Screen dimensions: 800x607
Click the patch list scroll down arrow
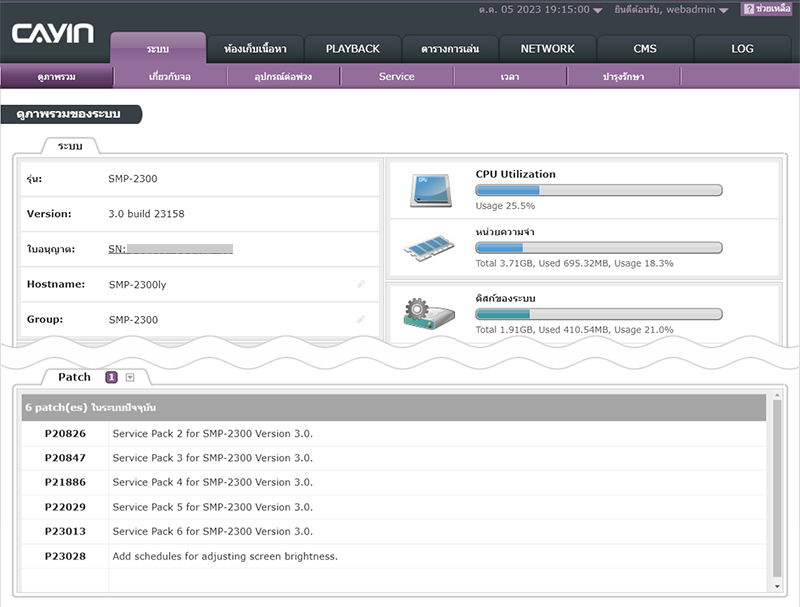pos(777,586)
